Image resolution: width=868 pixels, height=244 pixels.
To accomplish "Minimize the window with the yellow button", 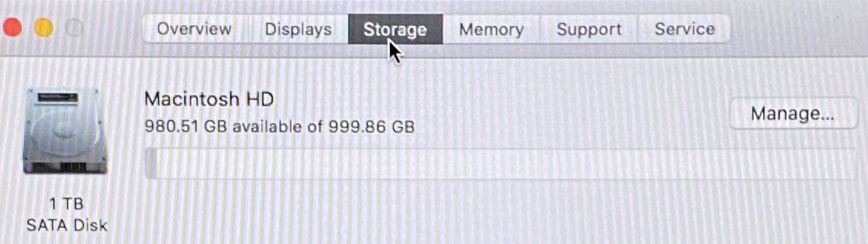I will 44,28.
